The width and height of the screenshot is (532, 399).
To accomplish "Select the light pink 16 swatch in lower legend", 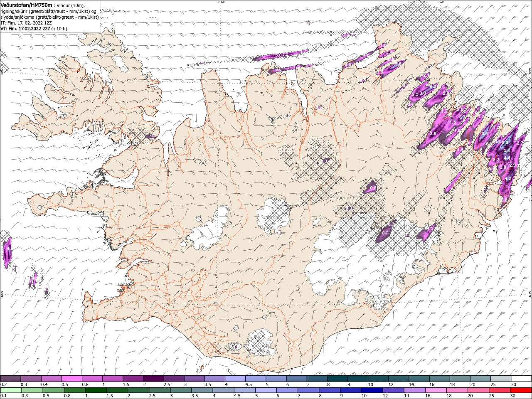I will click(x=435, y=391).
